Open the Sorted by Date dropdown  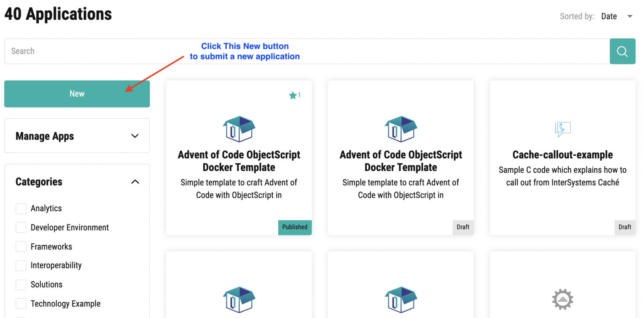616,17
